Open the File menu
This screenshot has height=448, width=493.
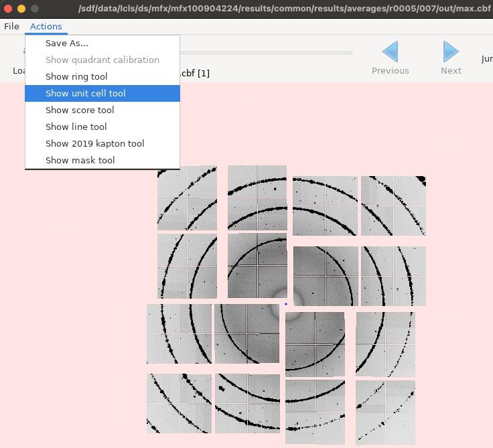click(x=11, y=26)
